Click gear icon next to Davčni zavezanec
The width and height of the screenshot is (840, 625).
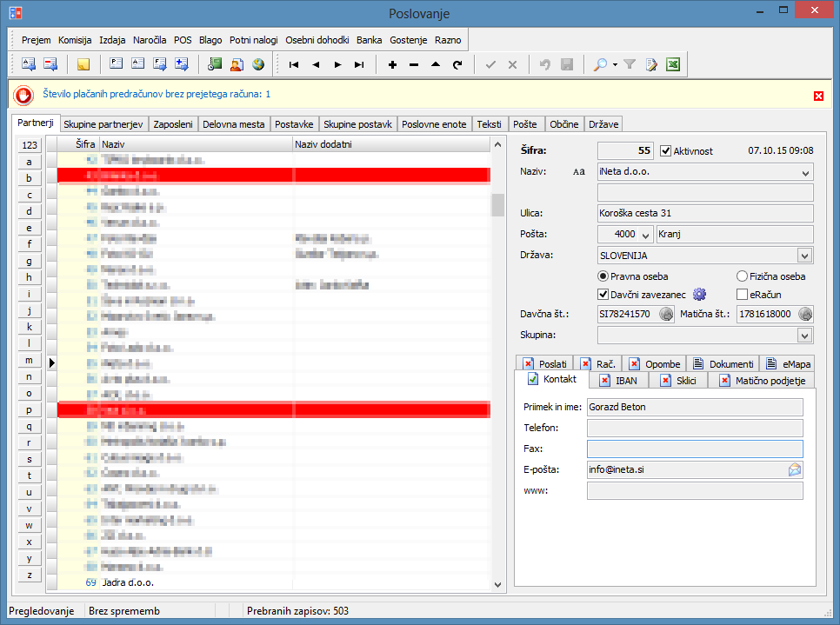(699, 295)
